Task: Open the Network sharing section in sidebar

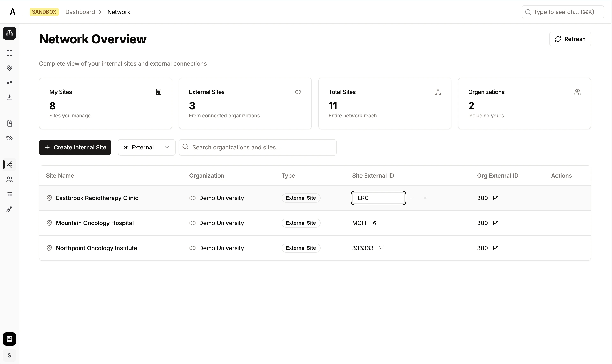Action: pyautogui.click(x=9, y=165)
